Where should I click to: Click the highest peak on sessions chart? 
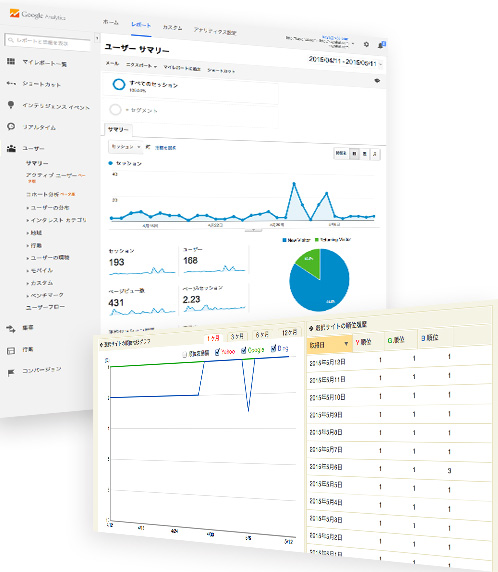click(x=294, y=183)
